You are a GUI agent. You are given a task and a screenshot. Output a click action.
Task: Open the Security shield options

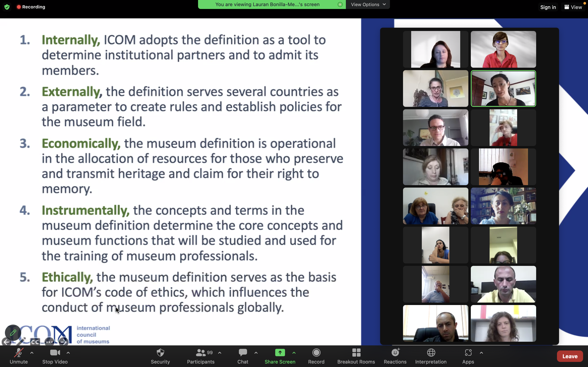[x=160, y=356]
